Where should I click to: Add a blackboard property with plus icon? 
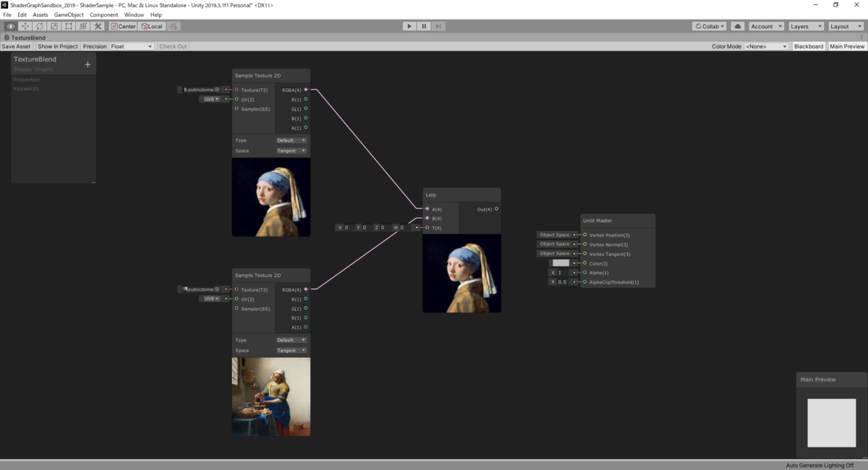88,64
